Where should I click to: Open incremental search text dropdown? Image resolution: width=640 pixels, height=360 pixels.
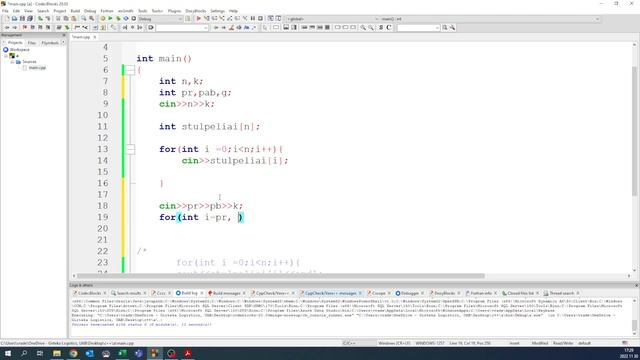coord(182,28)
